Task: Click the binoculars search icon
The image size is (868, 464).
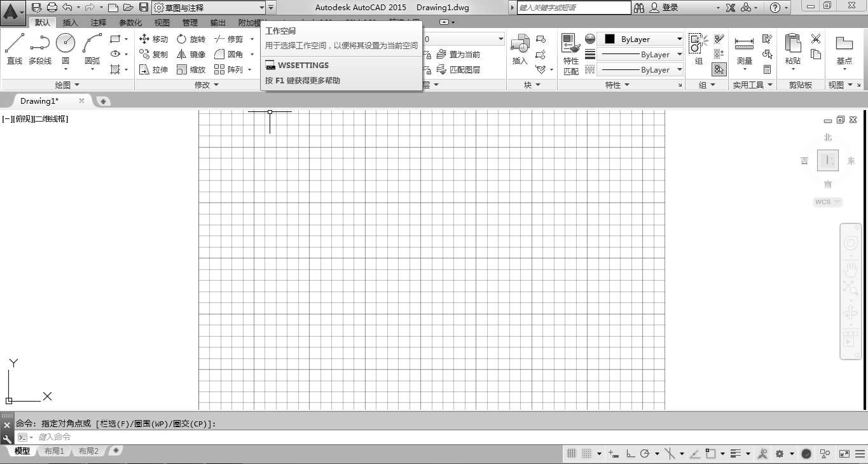Action: point(640,8)
